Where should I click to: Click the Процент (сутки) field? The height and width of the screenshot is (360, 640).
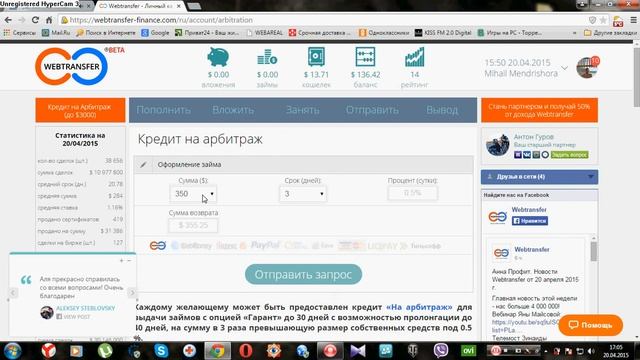point(413,193)
